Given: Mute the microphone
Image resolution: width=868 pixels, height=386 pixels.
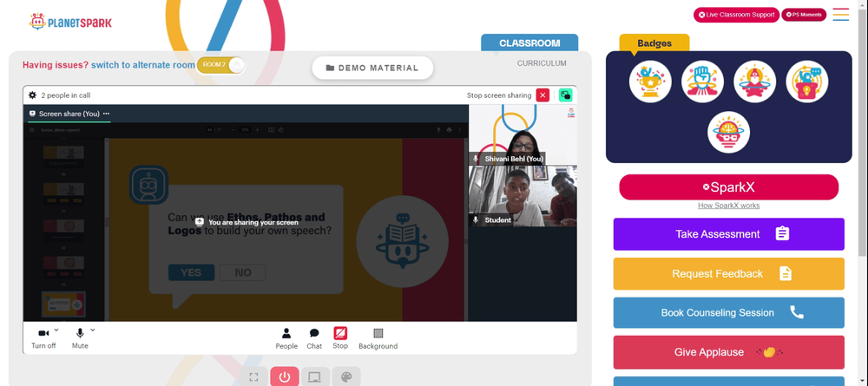Looking at the screenshot, I should pyautogui.click(x=80, y=338).
